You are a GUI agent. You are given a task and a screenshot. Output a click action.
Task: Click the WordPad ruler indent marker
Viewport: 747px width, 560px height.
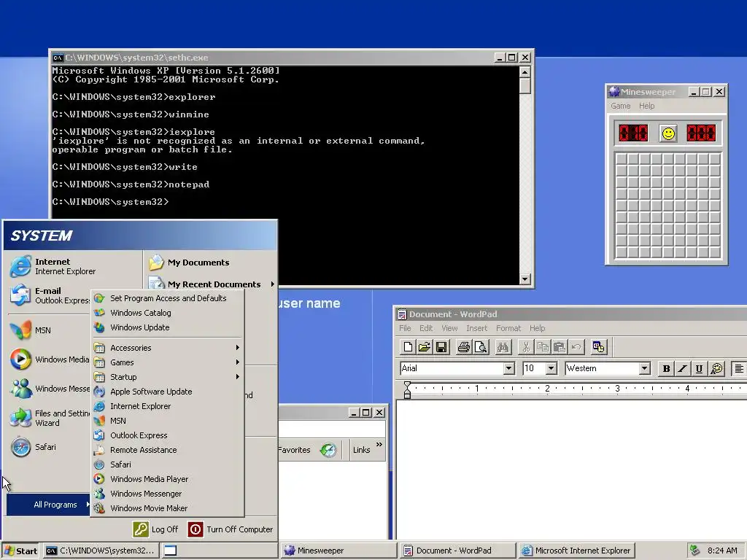[x=407, y=389]
